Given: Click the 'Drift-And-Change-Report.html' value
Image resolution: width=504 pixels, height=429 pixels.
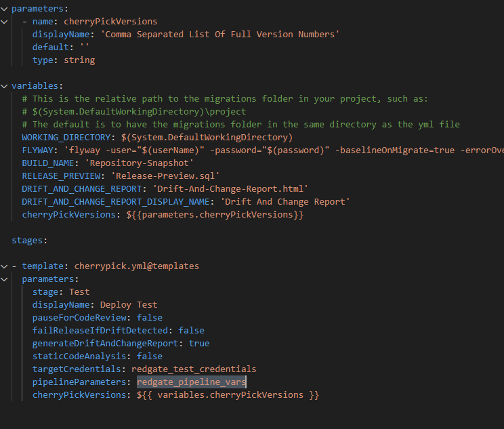Looking at the screenshot, I should [230, 189].
